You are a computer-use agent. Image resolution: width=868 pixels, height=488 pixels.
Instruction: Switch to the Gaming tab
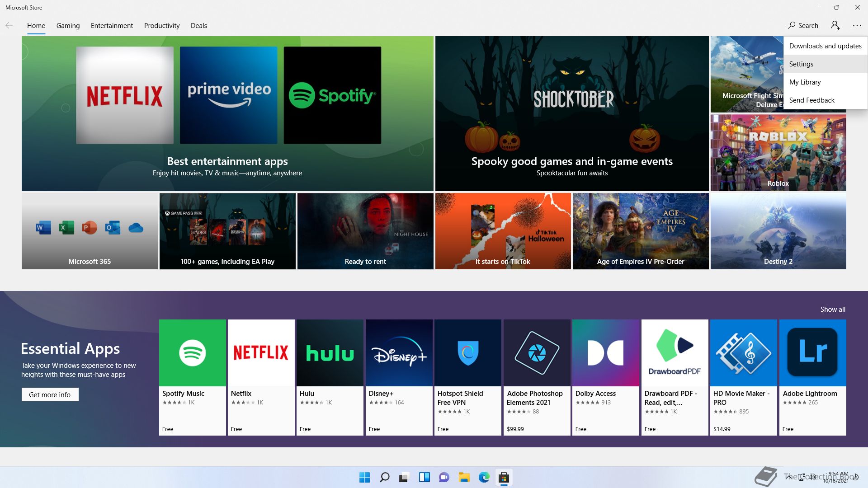coord(68,25)
